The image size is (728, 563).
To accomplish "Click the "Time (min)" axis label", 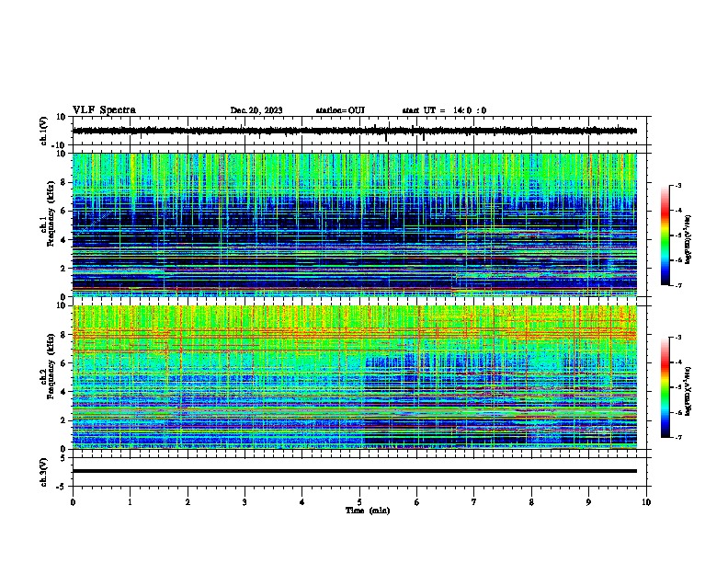I will tap(368, 511).
